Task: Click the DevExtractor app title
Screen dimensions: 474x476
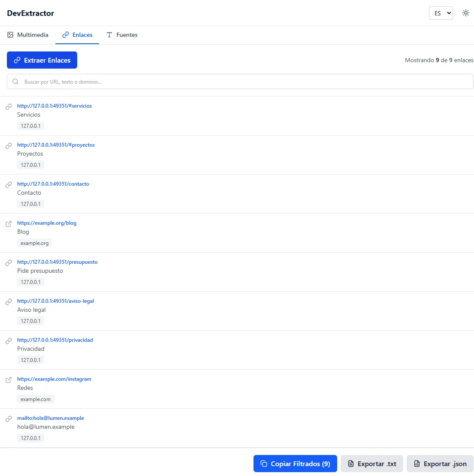Action: (30, 13)
